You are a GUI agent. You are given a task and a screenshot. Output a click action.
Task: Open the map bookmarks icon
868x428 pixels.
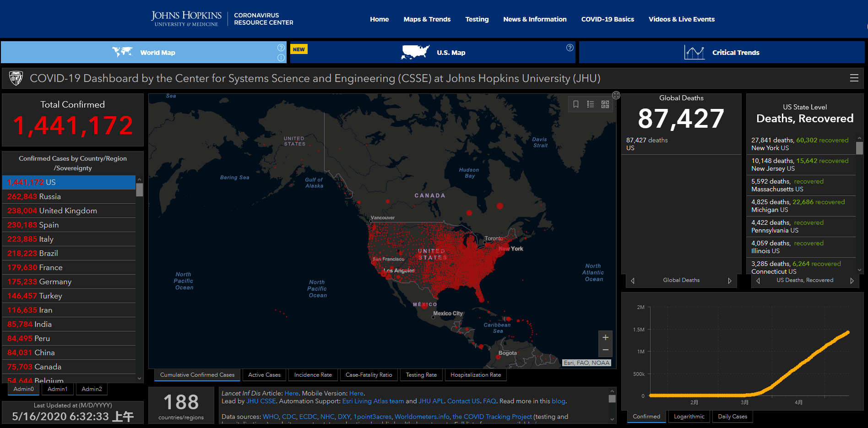pyautogui.click(x=576, y=104)
